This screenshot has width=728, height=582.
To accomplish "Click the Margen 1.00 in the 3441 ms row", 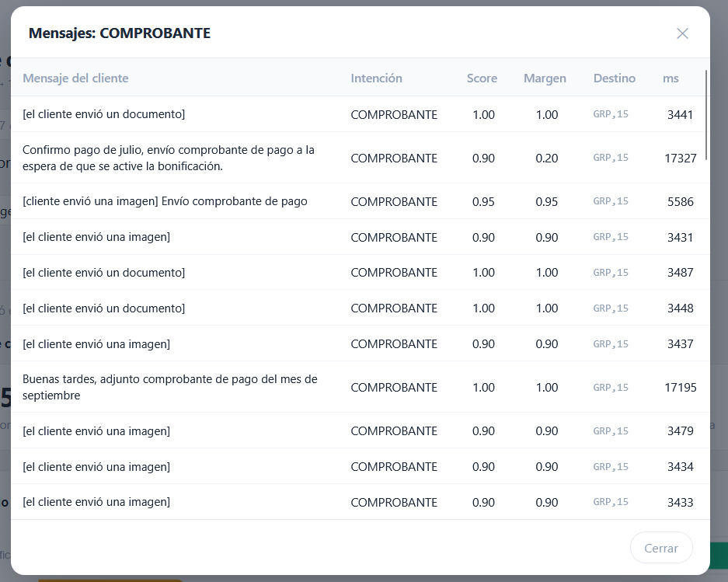I will click(x=547, y=114).
